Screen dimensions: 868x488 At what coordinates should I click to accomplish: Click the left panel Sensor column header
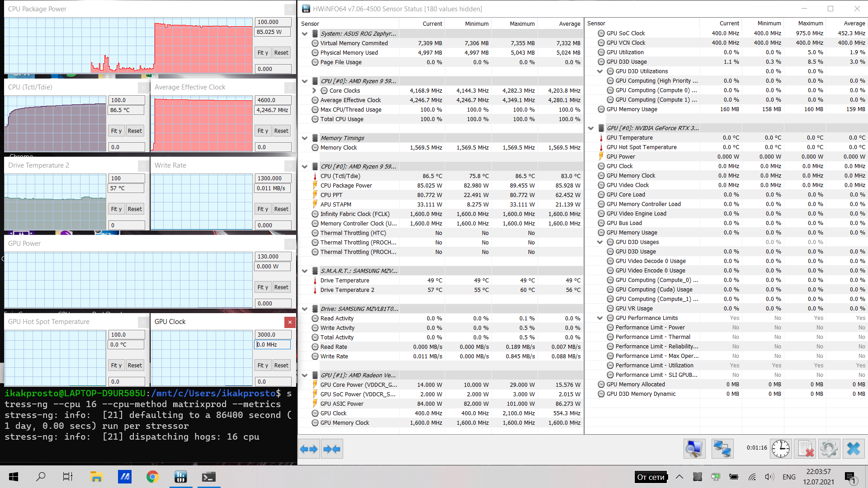pyautogui.click(x=349, y=23)
